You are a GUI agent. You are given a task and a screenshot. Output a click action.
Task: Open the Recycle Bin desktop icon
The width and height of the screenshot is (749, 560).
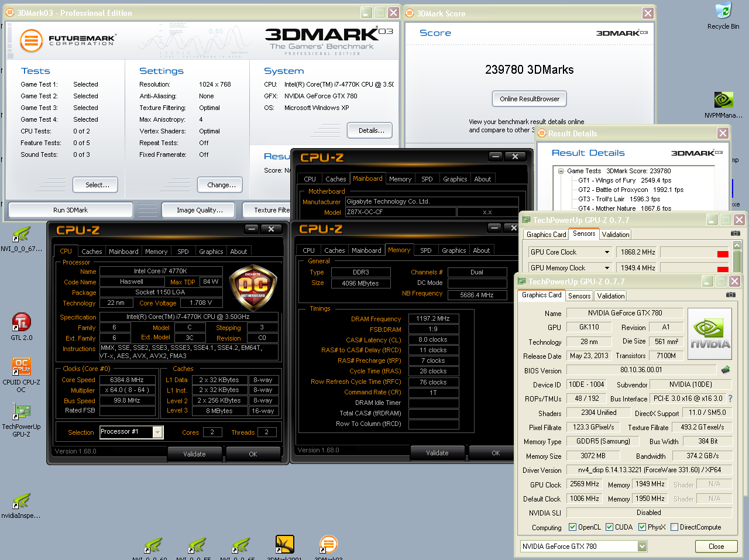click(723, 16)
